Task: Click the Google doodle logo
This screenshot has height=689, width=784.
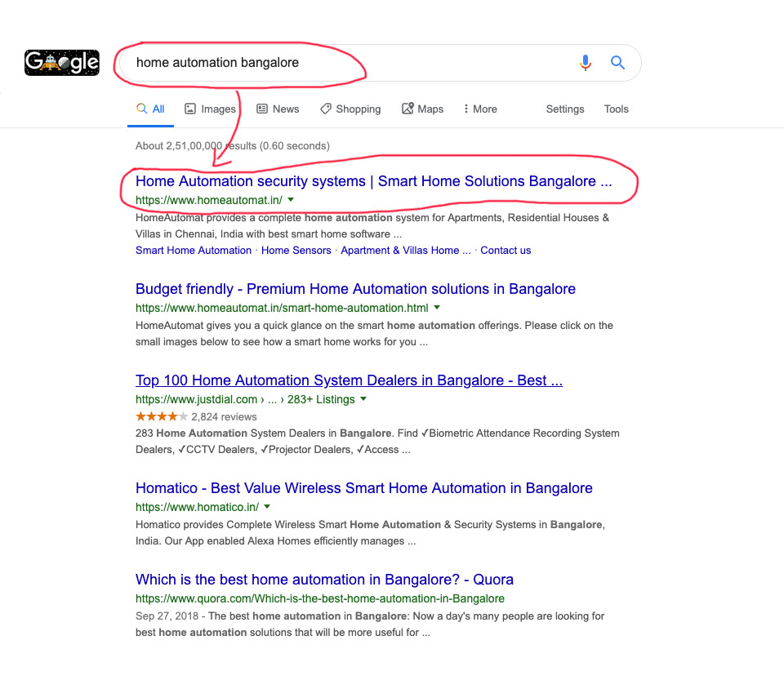Action: point(62,63)
